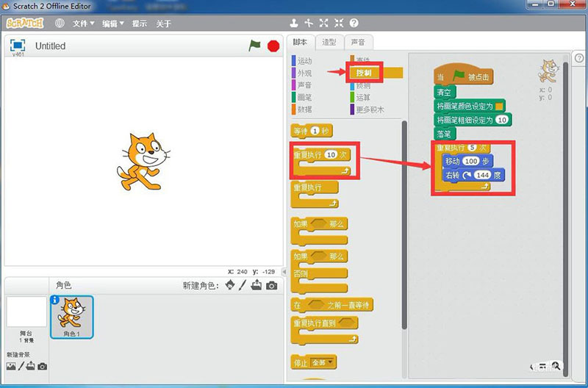Open the 编辑 menu
The width and height of the screenshot is (588, 388).
(x=112, y=24)
